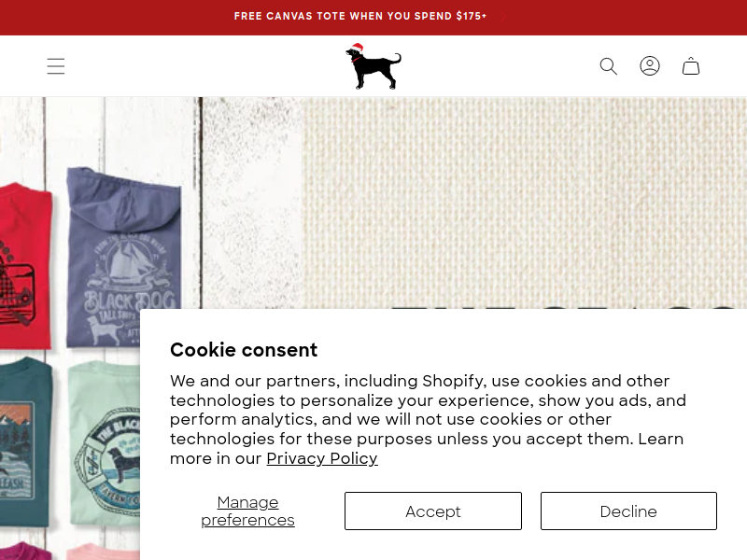
Task: Open the search magnifier icon
Action: coord(609,66)
